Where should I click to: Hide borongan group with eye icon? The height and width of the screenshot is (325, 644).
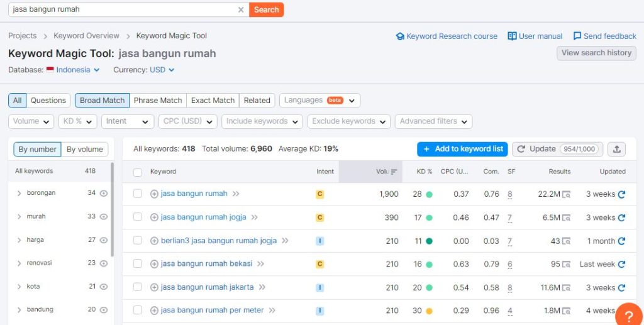pos(104,193)
